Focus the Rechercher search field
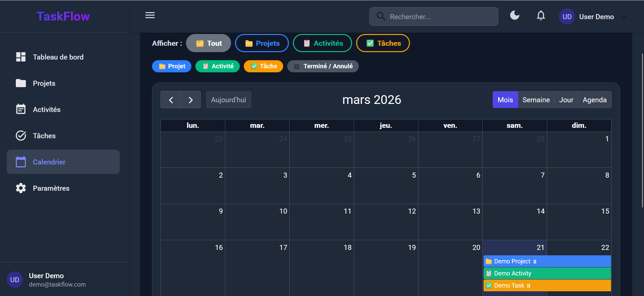The image size is (644, 296). point(433,16)
